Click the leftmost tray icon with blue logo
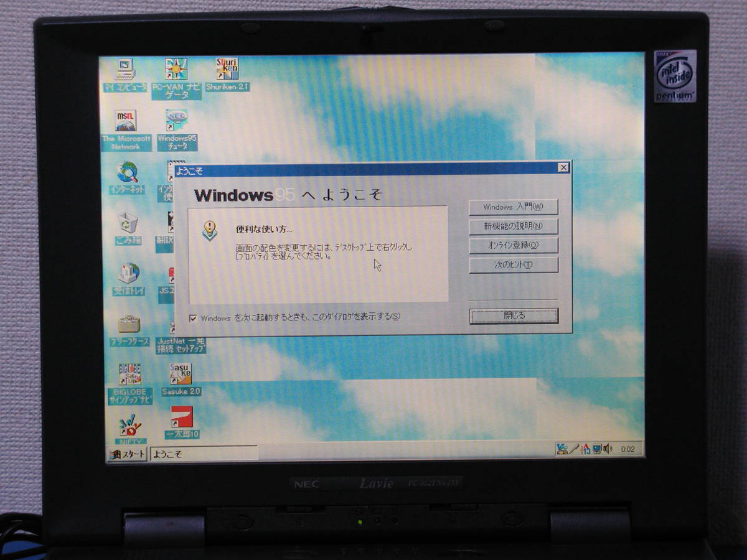 point(562,449)
